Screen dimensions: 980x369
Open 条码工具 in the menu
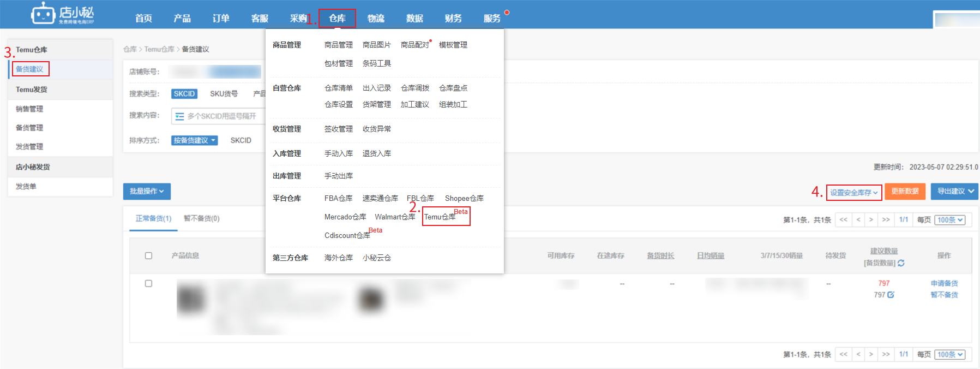[376, 63]
